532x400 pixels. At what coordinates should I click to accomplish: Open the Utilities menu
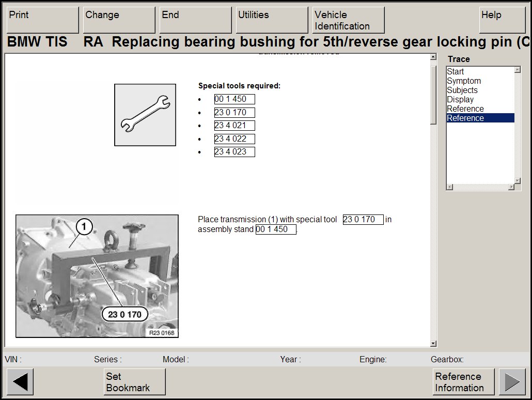(x=272, y=20)
